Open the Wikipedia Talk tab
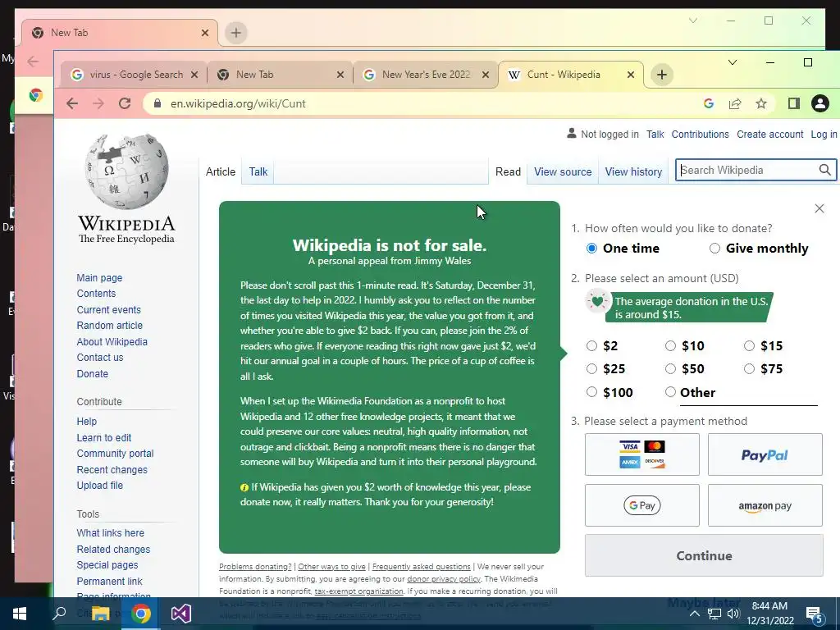 (x=258, y=172)
